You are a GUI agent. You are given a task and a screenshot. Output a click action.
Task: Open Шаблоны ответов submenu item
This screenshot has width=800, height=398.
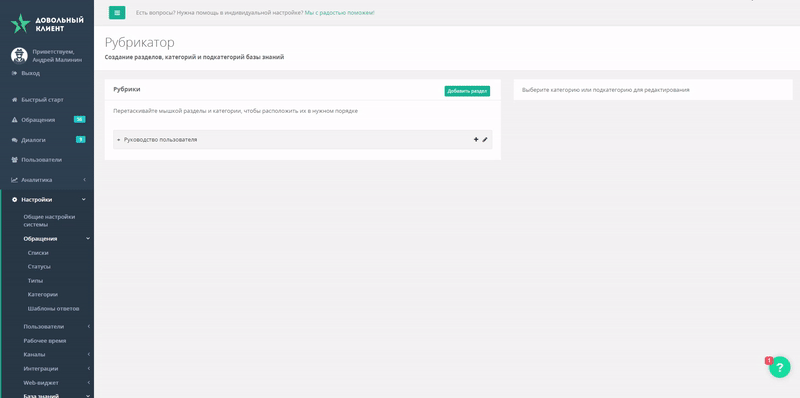point(54,309)
